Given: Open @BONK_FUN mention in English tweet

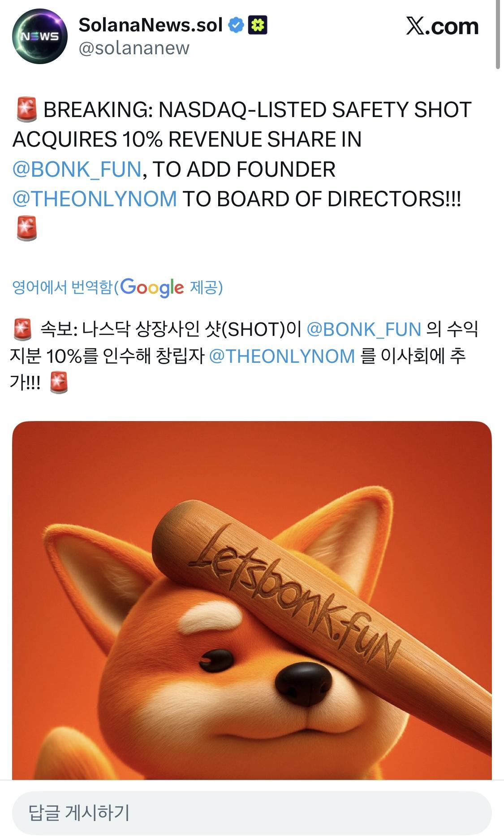Looking at the screenshot, I should coord(77,170).
